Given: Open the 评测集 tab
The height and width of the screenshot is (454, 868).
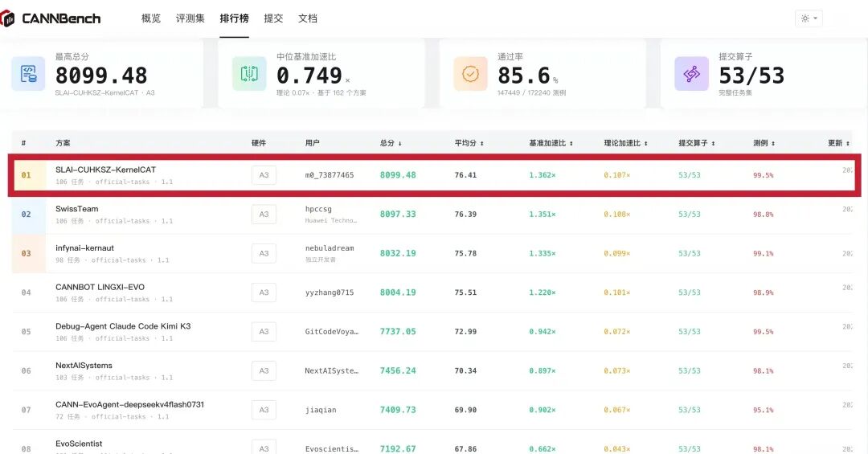Looking at the screenshot, I should pos(190,18).
